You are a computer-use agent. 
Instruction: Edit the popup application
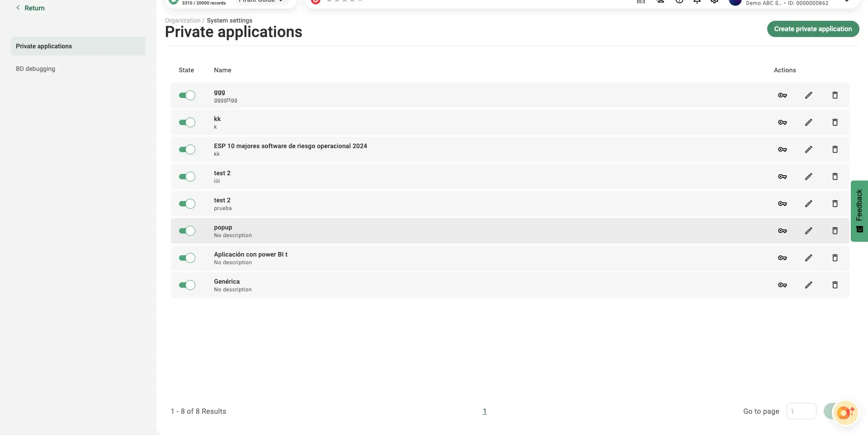[x=808, y=231]
